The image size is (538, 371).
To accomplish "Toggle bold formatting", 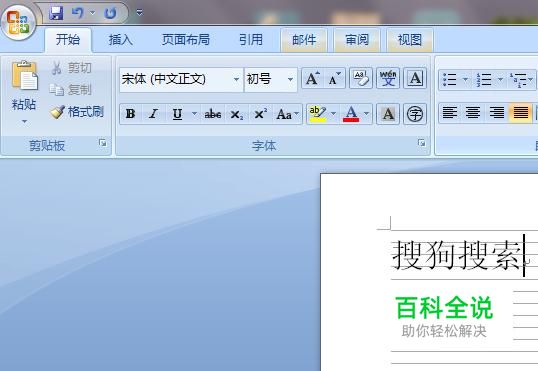I will point(130,114).
